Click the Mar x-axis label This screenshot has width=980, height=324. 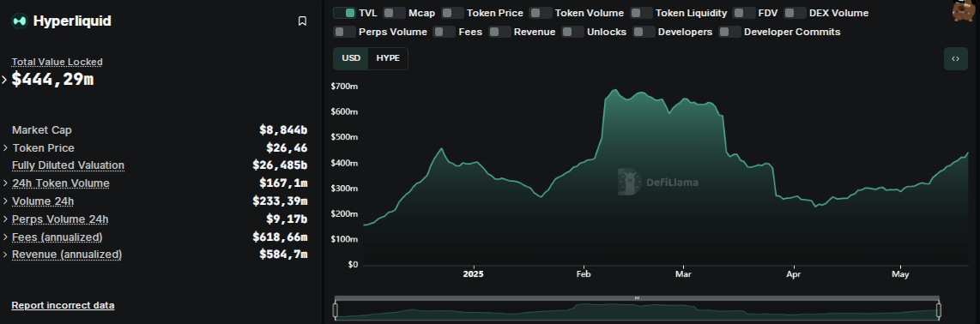(x=683, y=274)
